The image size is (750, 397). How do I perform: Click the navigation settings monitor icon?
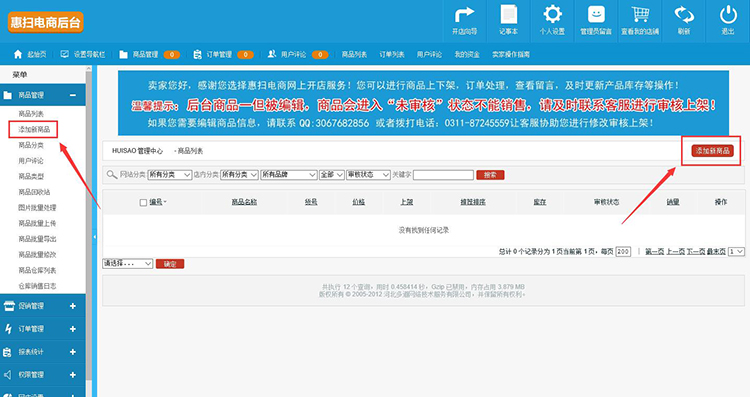[x=65, y=54]
